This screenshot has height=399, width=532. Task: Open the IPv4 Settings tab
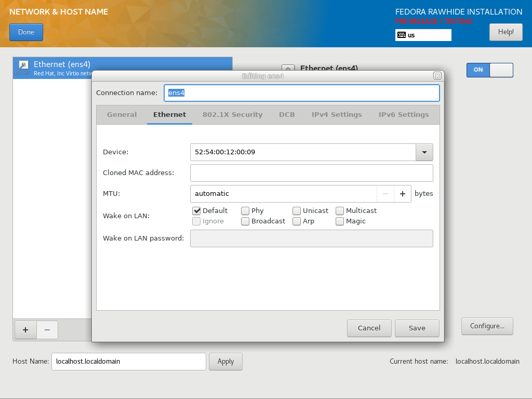click(337, 115)
